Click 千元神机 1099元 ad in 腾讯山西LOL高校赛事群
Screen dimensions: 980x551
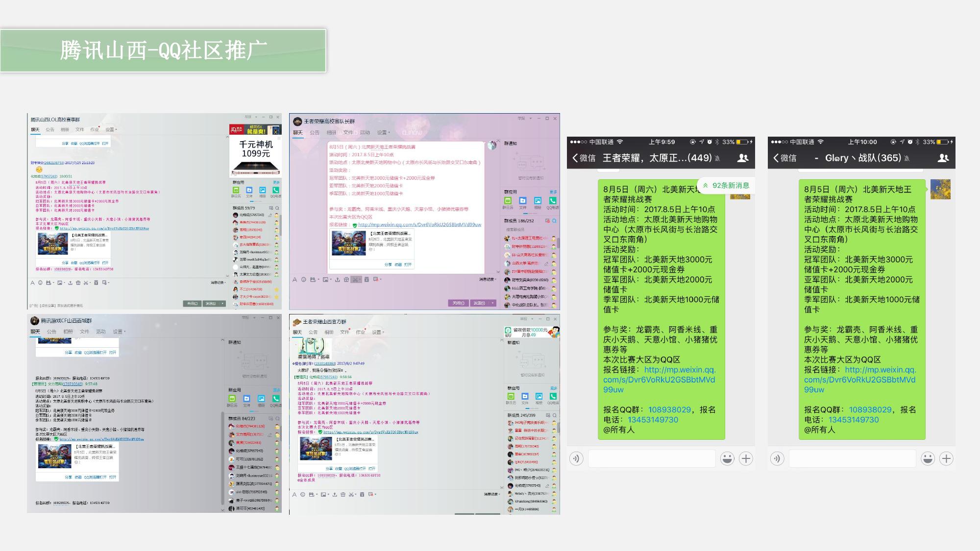(x=256, y=156)
